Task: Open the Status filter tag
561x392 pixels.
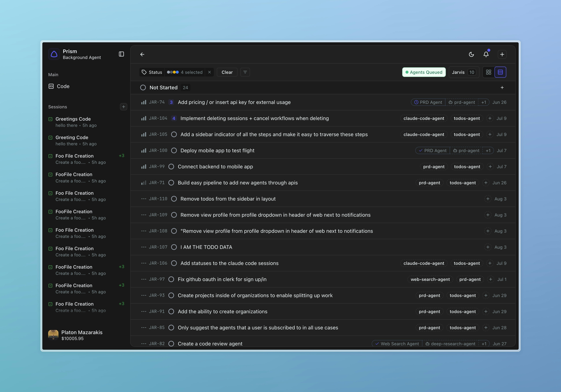Action: pyautogui.click(x=152, y=72)
